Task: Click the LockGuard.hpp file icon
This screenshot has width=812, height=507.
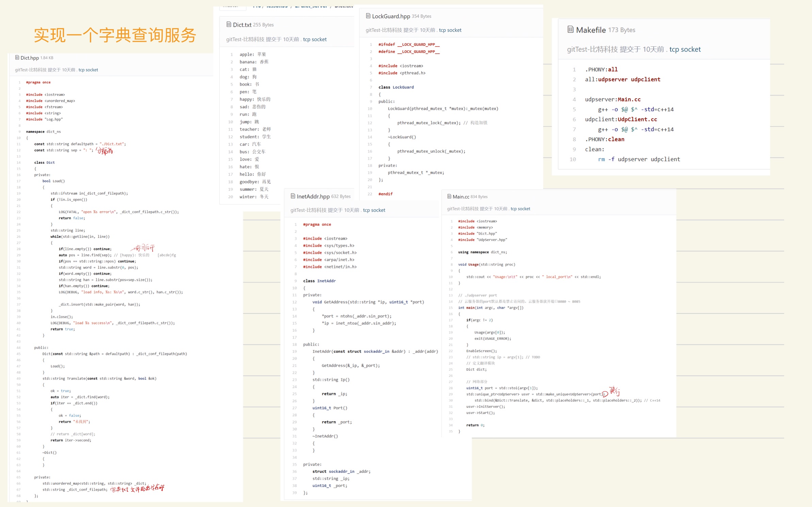Action: [x=368, y=16]
